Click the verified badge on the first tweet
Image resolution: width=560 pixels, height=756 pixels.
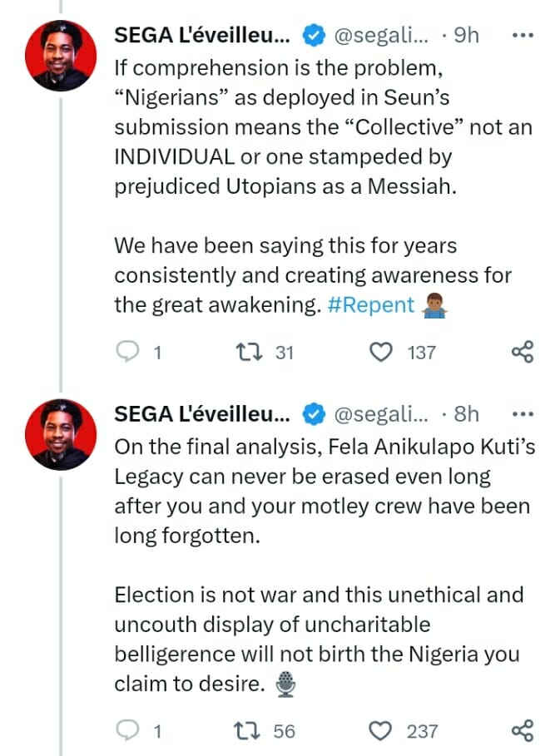click(x=312, y=36)
